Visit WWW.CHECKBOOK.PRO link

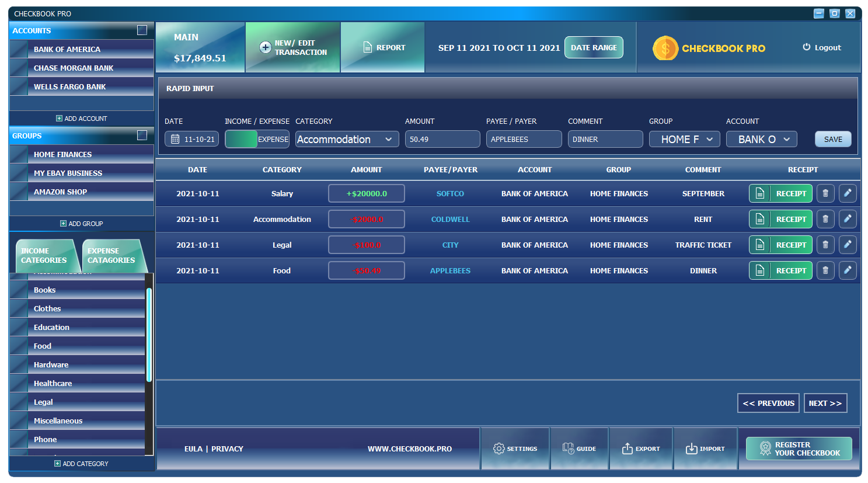click(410, 449)
